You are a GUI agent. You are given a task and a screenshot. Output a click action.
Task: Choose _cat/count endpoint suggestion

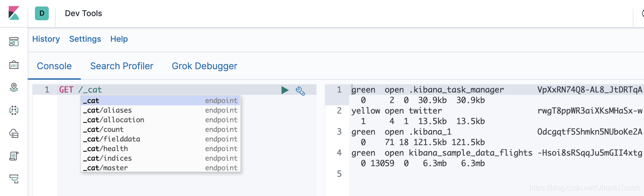[x=161, y=129]
